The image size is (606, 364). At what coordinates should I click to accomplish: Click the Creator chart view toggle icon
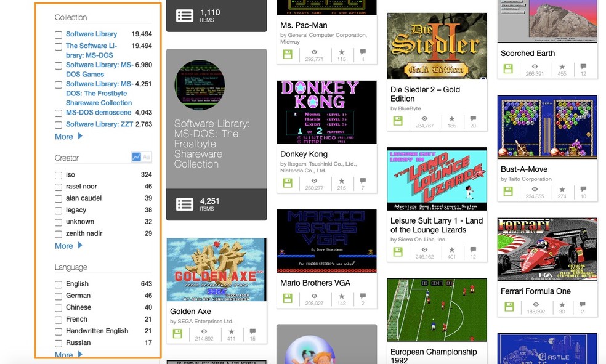point(137,157)
